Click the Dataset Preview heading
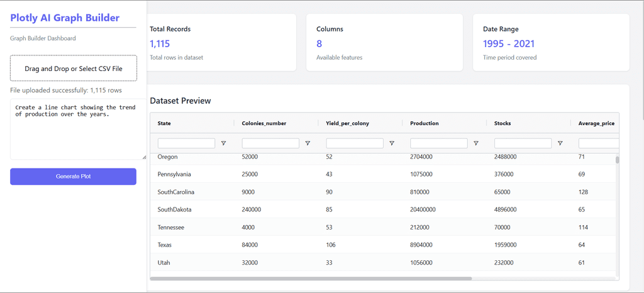Viewport: 644px width, 293px height. pyautogui.click(x=180, y=101)
